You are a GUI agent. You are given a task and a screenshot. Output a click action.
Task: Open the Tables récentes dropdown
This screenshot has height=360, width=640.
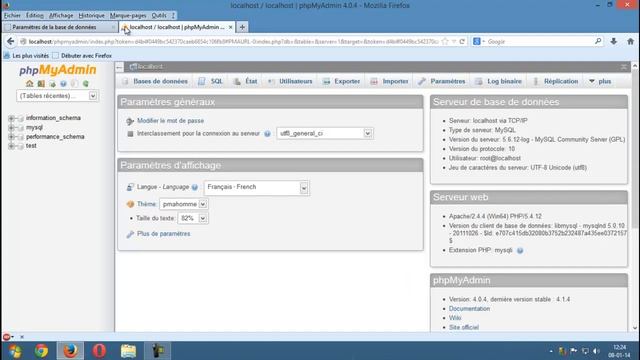pyautogui.click(x=58, y=96)
